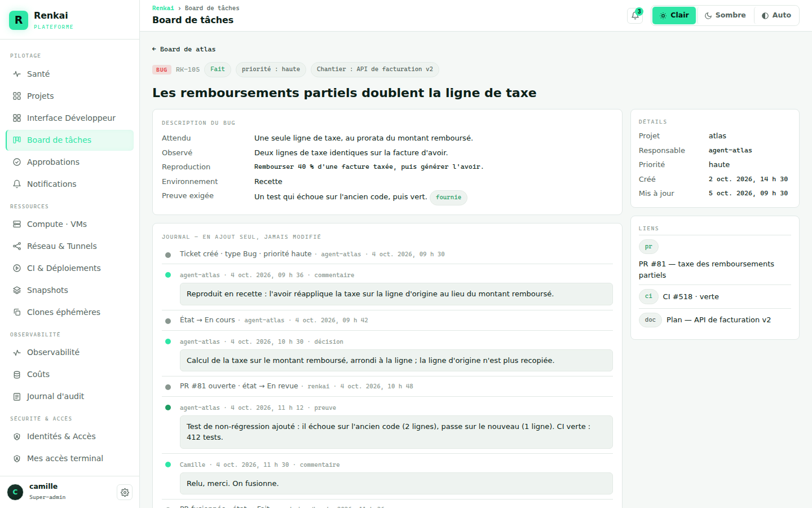Click the RK-105 ticket id
The height and width of the screenshot is (508, 812).
coord(188,69)
